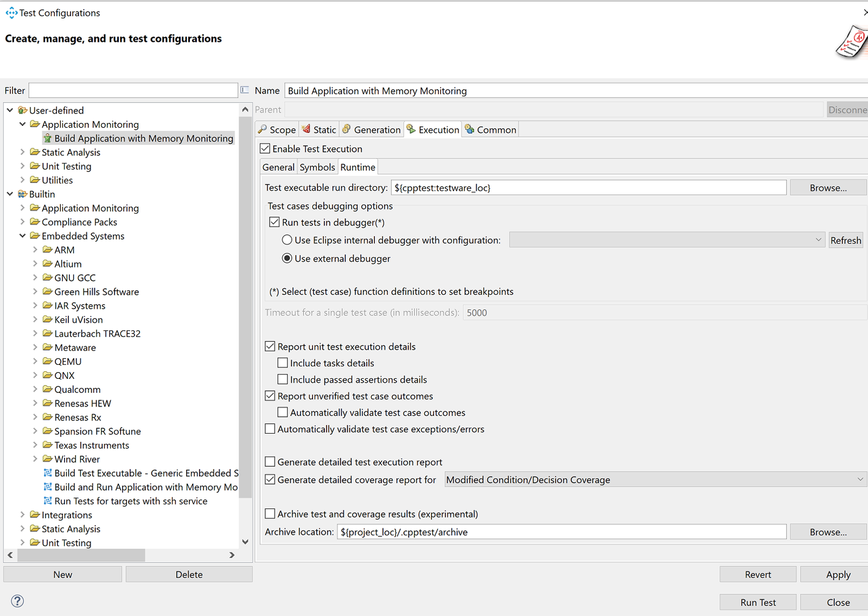Expand the Utilities node

click(22, 180)
